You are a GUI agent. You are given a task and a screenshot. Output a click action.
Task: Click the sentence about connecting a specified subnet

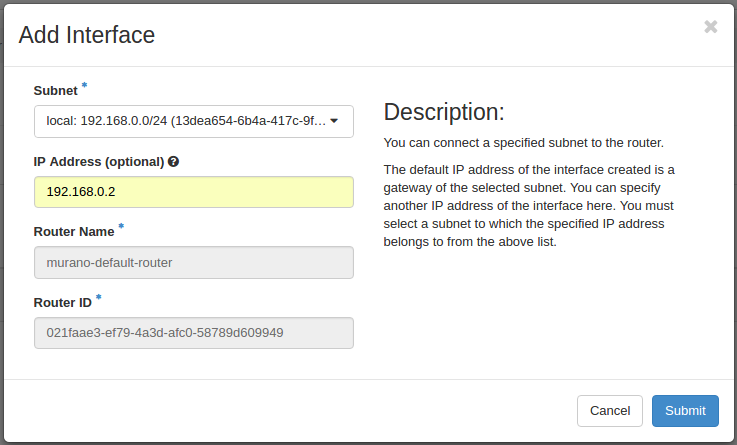[523, 142]
